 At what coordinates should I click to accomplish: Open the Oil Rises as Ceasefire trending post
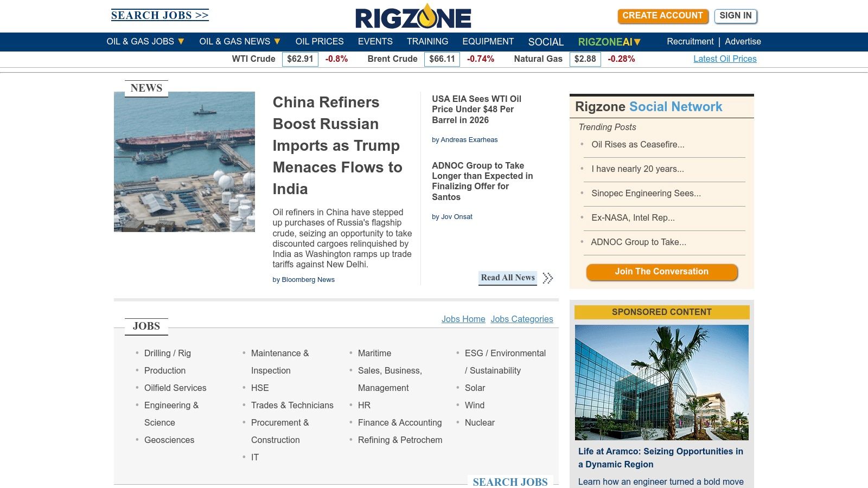637,145
